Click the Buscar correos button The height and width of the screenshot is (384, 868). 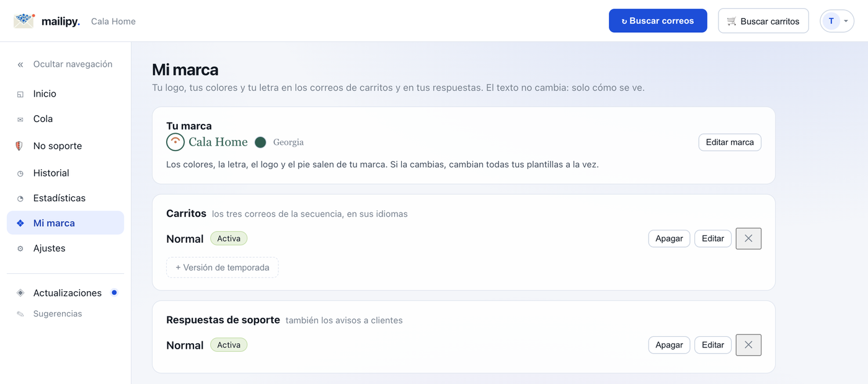(x=658, y=20)
